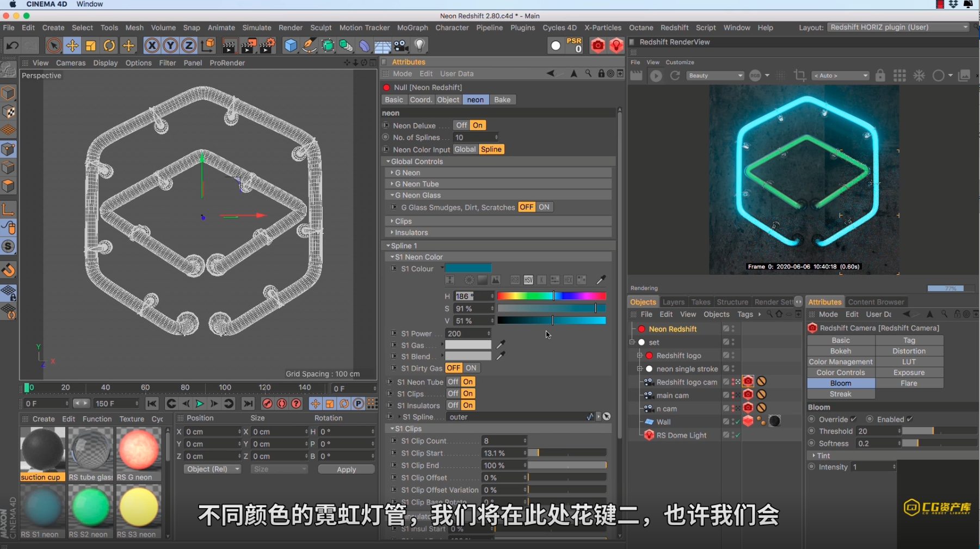Play the animation forward
This screenshot has height=549, width=980.
click(x=200, y=404)
